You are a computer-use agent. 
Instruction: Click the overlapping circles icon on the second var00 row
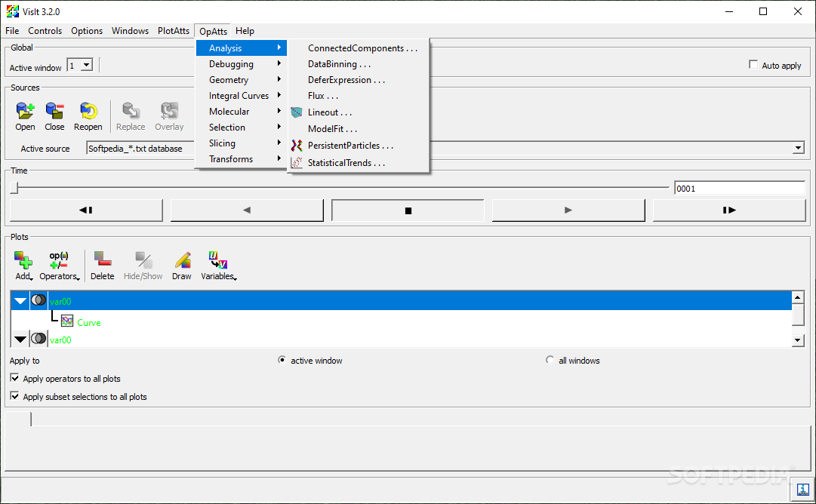click(x=38, y=339)
